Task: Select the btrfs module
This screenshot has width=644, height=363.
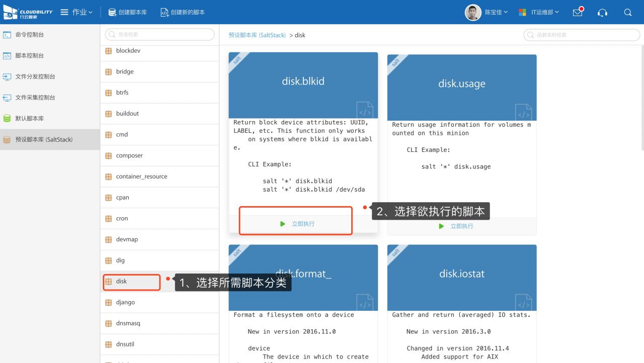Action: click(x=159, y=93)
